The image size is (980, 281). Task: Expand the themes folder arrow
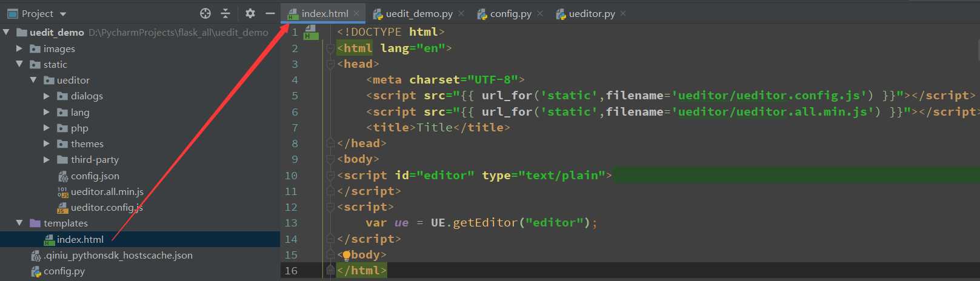47,144
